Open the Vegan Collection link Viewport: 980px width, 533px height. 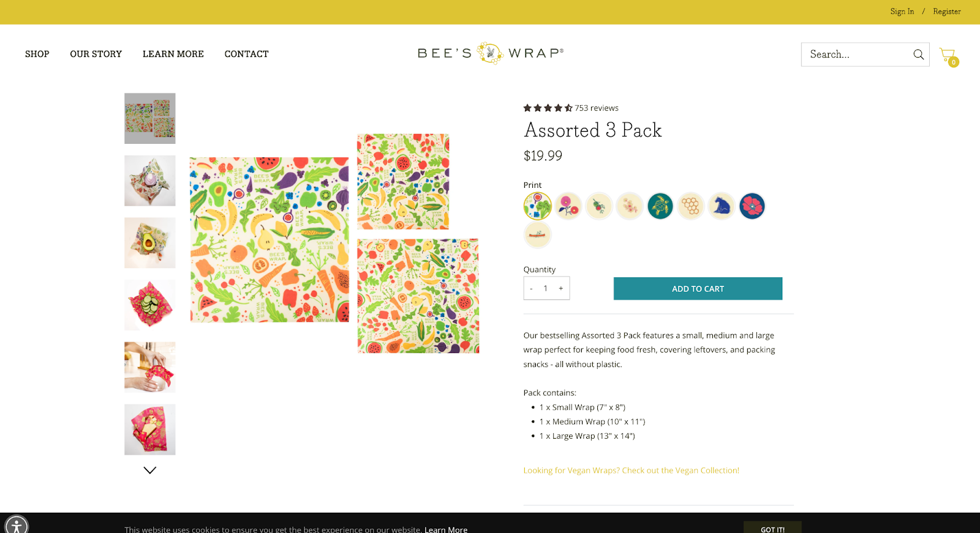[631, 470]
